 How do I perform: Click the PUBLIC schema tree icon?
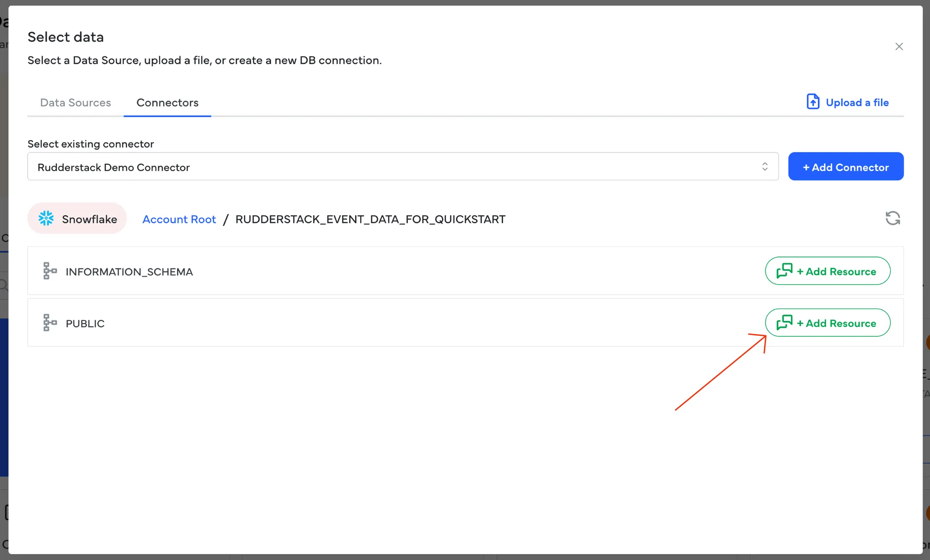click(x=49, y=323)
